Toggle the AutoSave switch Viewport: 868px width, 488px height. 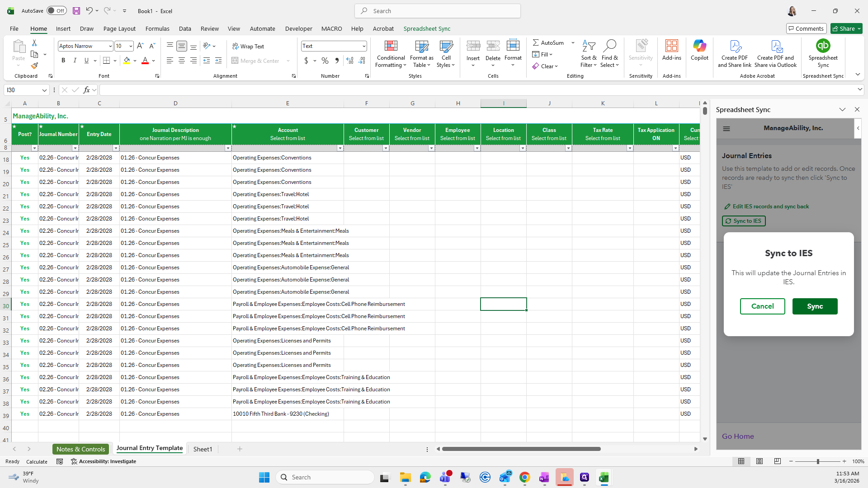tap(57, 11)
